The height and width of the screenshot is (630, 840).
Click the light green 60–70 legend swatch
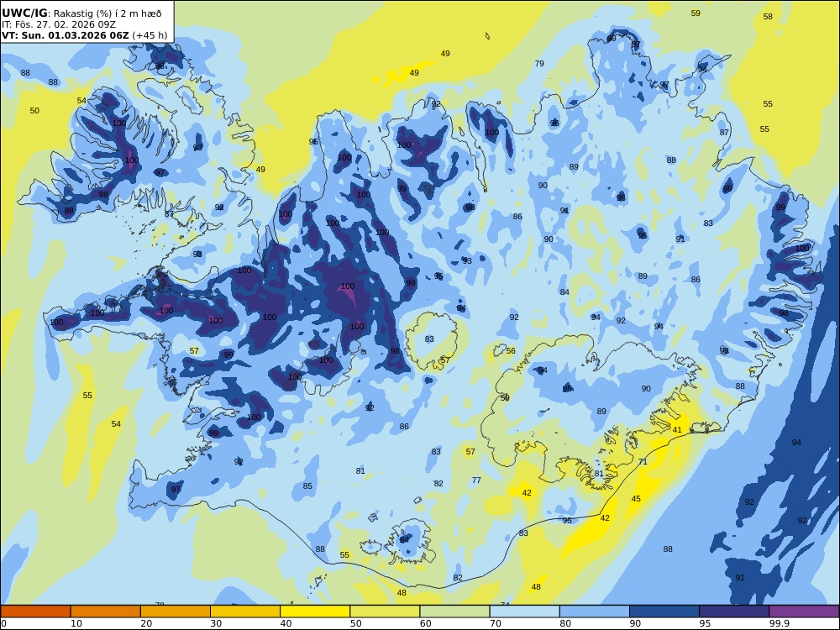coord(454,612)
